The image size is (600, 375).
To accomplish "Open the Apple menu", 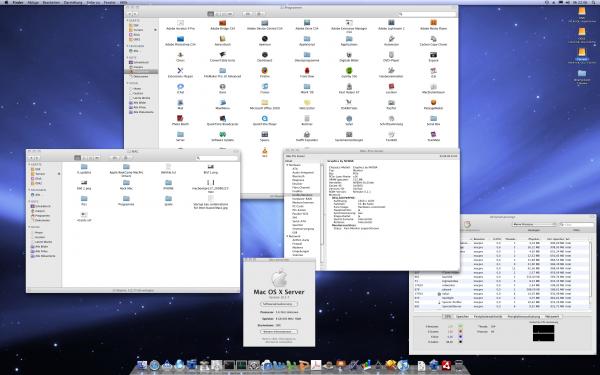I will pyautogui.click(x=6, y=2).
